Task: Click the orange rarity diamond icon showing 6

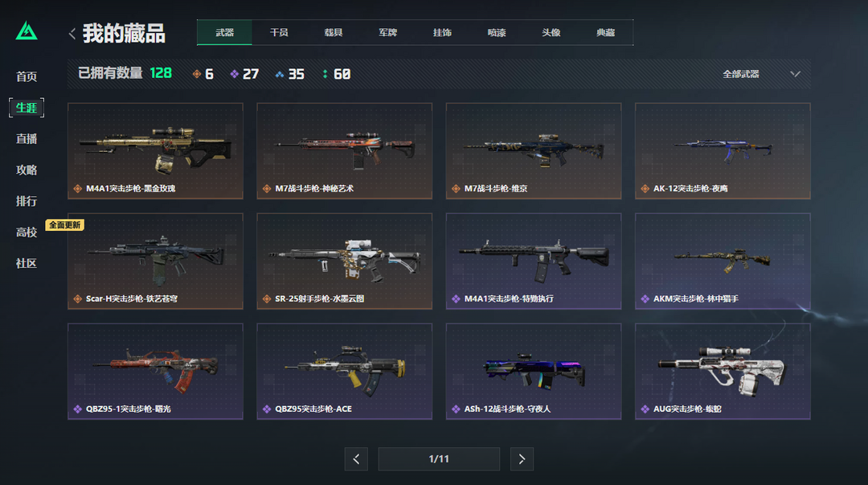Action: point(197,74)
